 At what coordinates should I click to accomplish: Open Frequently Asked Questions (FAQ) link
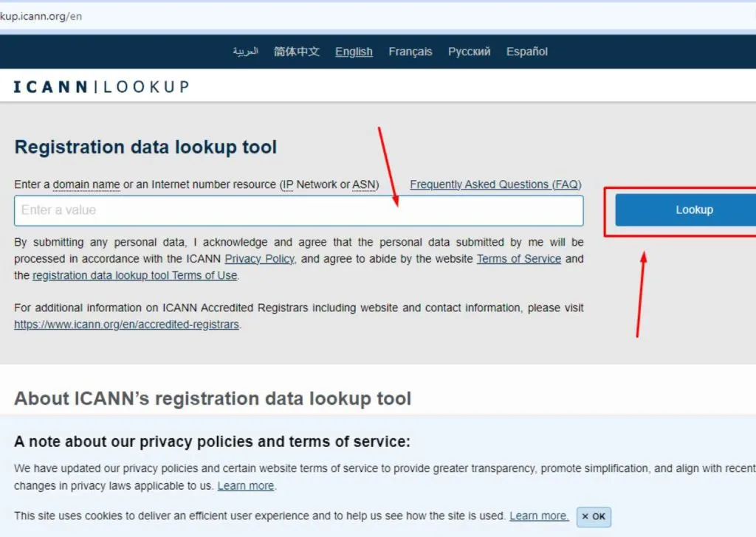(495, 184)
